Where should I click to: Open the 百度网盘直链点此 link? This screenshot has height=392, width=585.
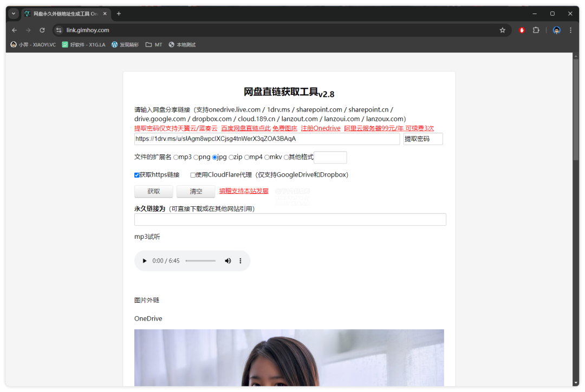pos(246,128)
